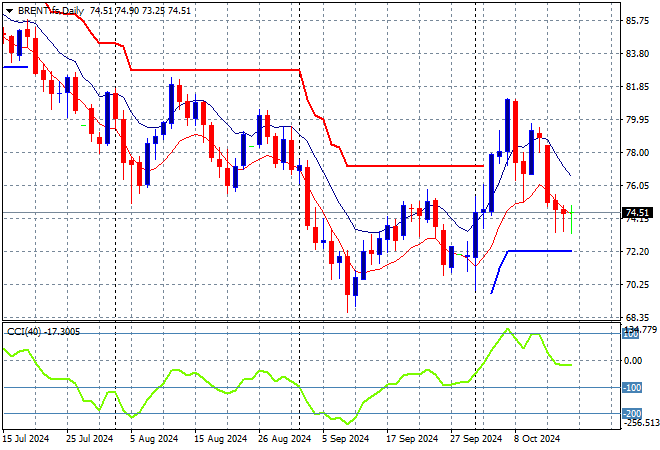This screenshot has height=450, width=660.
Task: Select the BRENT Daily symbol title
Action: pyautogui.click(x=51, y=11)
